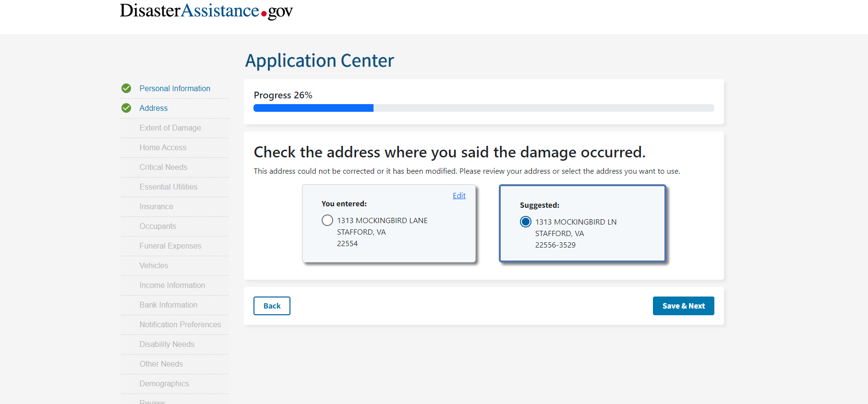Click the Edit link for entered address

[x=459, y=196]
